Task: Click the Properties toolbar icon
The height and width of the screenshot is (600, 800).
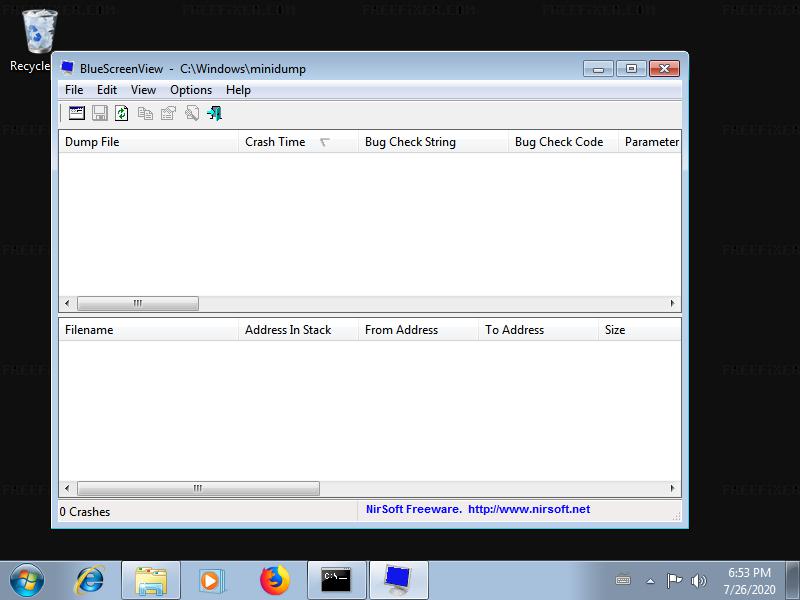Action: (168, 113)
